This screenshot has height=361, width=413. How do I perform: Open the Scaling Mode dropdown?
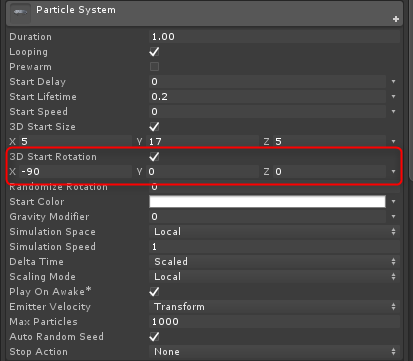click(x=275, y=277)
